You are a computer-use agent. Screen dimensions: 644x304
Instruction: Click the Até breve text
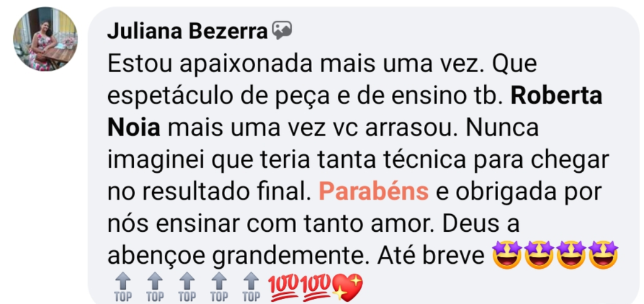tap(431, 256)
